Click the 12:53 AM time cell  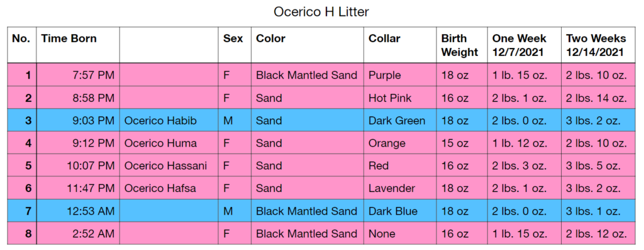[78, 211]
